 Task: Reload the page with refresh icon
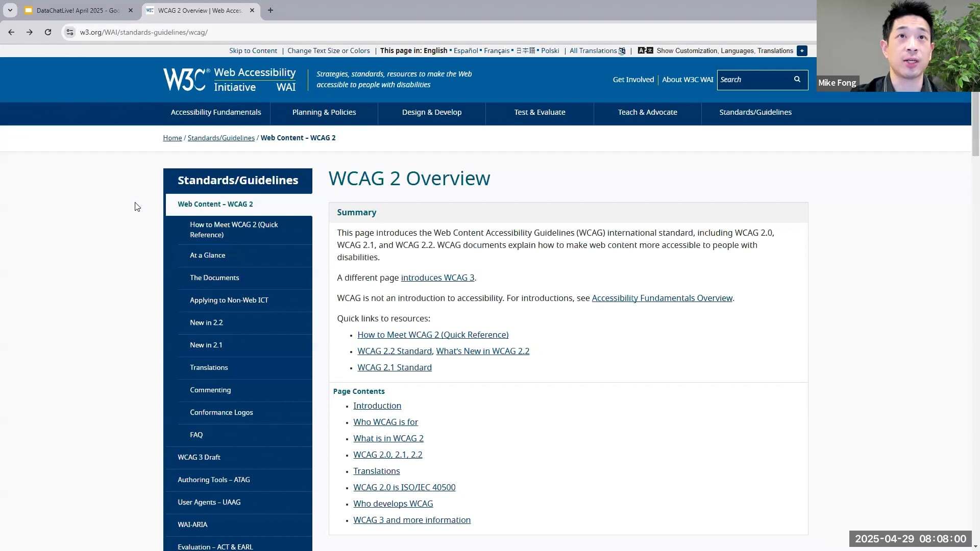click(48, 32)
